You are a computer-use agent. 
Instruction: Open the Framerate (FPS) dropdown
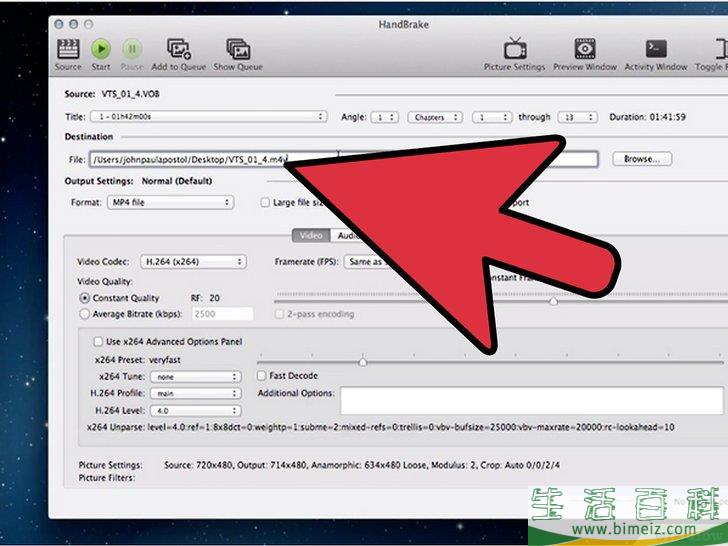pyautogui.click(x=367, y=262)
